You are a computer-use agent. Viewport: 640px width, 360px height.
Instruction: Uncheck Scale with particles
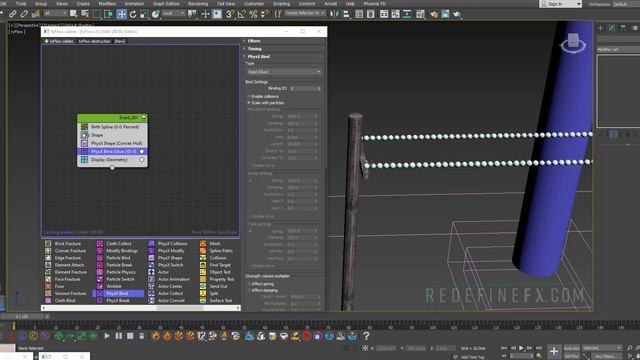click(x=249, y=103)
